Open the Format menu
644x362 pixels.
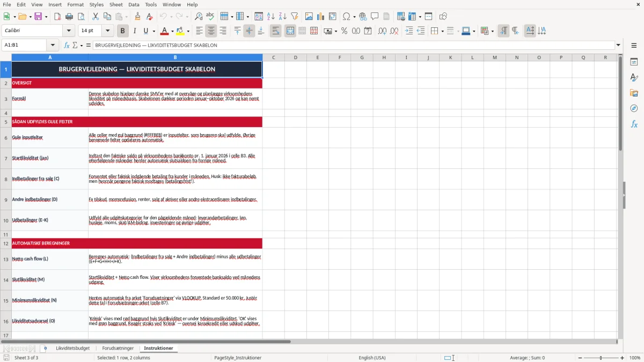point(75,4)
